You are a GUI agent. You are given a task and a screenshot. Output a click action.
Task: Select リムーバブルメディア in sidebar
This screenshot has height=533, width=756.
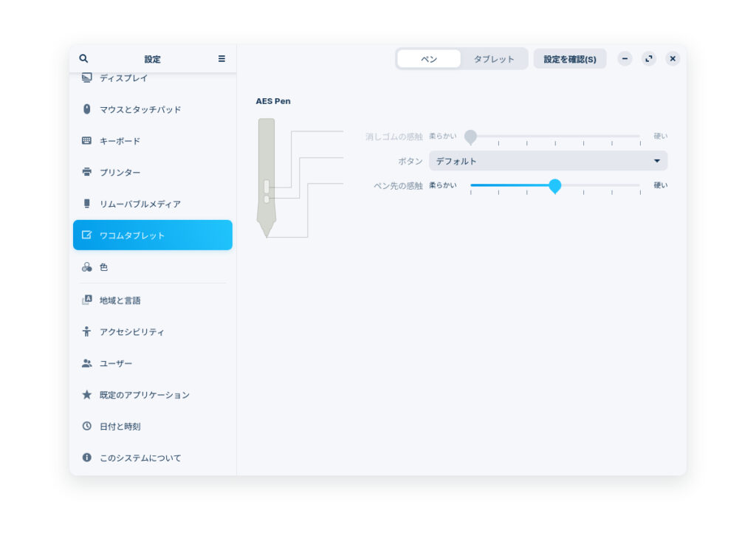click(x=152, y=204)
